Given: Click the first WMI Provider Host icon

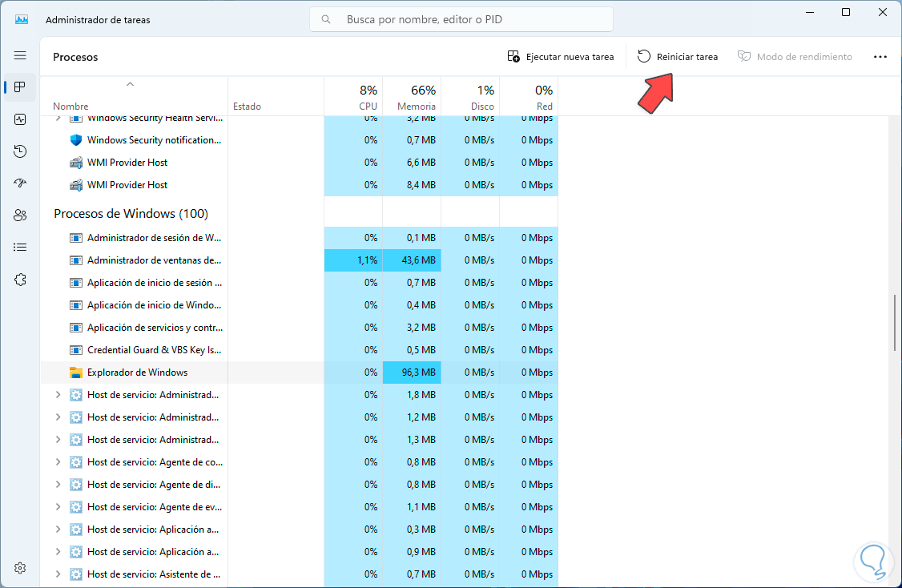Looking at the screenshot, I should tap(76, 163).
